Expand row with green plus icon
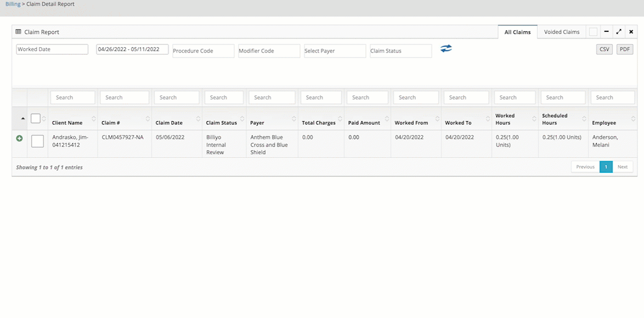Image resolution: width=644 pixels, height=318 pixels. point(19,138)
